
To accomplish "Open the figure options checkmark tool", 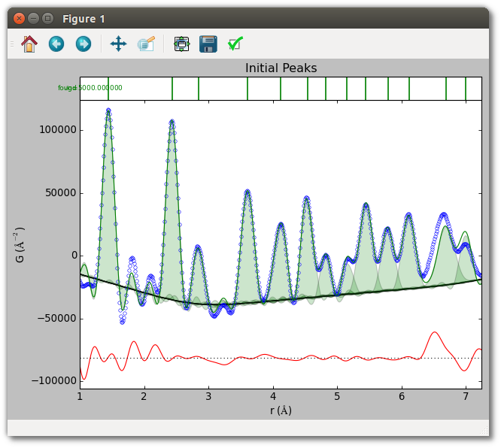I will 235,44.
